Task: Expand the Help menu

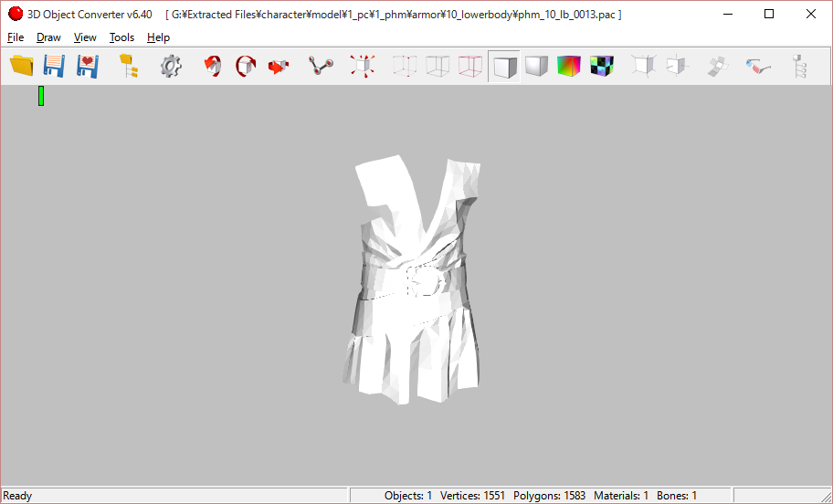Action: 158,37
